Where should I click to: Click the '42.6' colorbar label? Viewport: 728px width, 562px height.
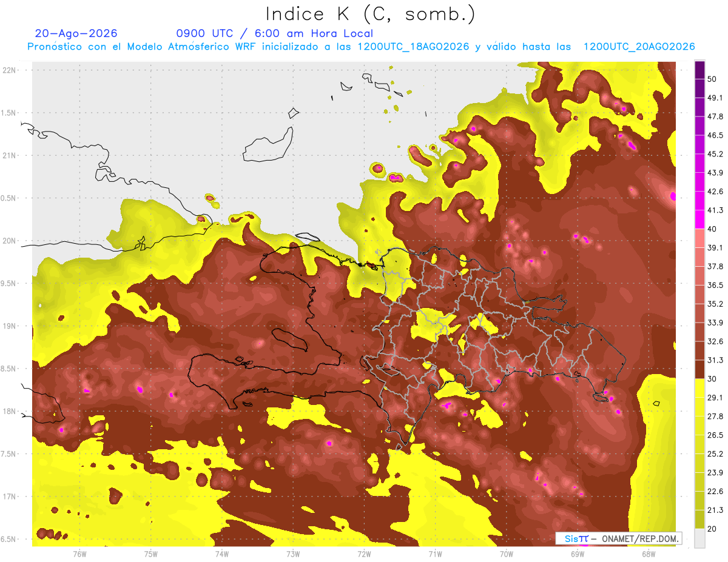715,192
